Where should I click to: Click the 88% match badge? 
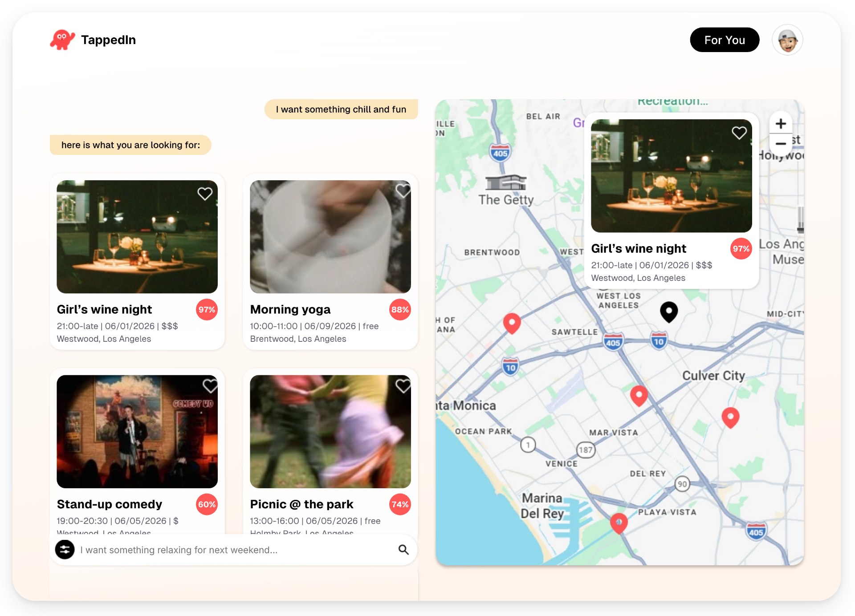(400, 309)
